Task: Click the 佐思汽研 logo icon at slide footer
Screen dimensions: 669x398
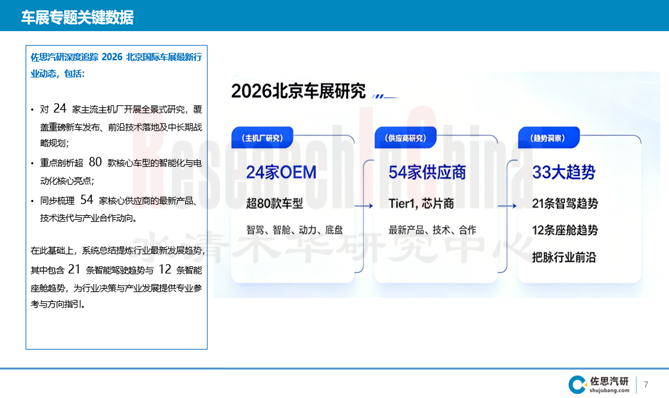Action: click(x=577, y=384)
